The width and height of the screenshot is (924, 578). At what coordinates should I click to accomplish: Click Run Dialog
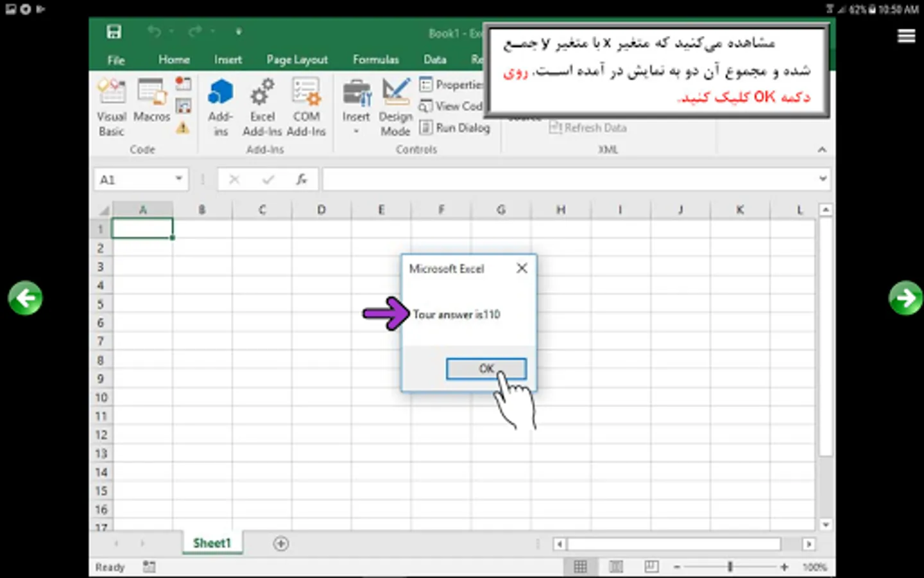tap(455, 128)
